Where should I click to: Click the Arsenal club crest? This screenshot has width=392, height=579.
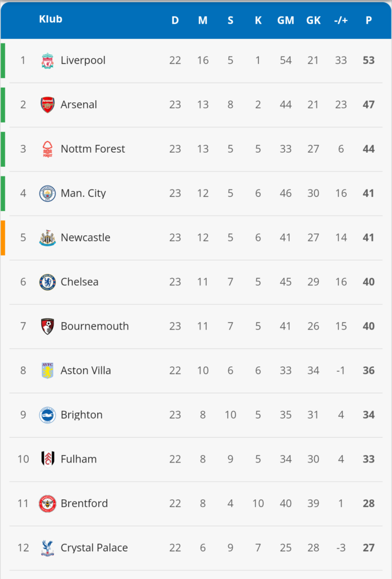tap(47, 105)
